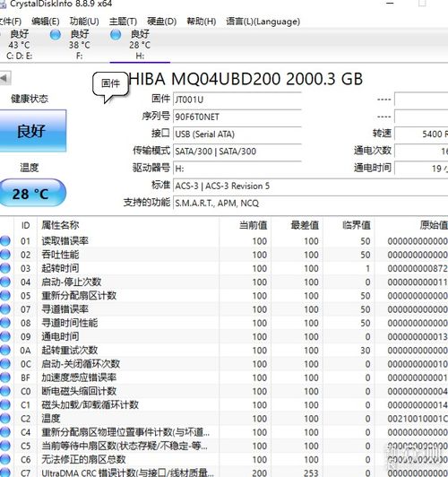The image size is (448, 477).
Task: Go to previous disk with left arrow
Action: (x=5, y=78)
